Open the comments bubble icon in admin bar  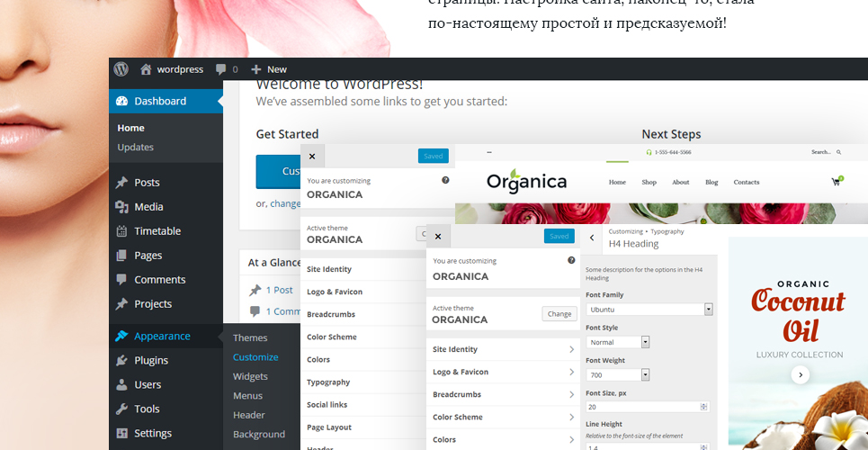pyautogui.click(x=221, y=69)
